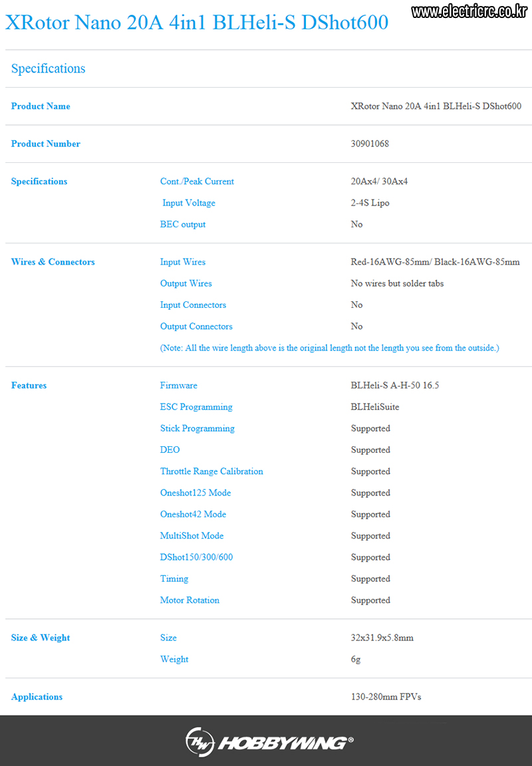Click the value BLHeli-S A-H-50 16.5
Image resolution: width=532 pixels, height=766 pixels.
pyautogui.click(x=395, y=386)
